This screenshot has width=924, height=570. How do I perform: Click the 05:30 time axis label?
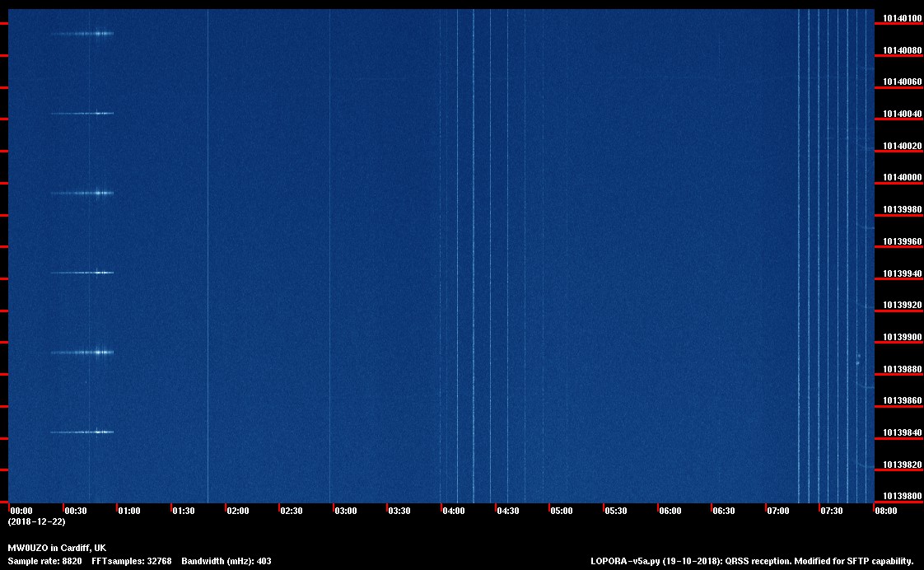(616, 512)
